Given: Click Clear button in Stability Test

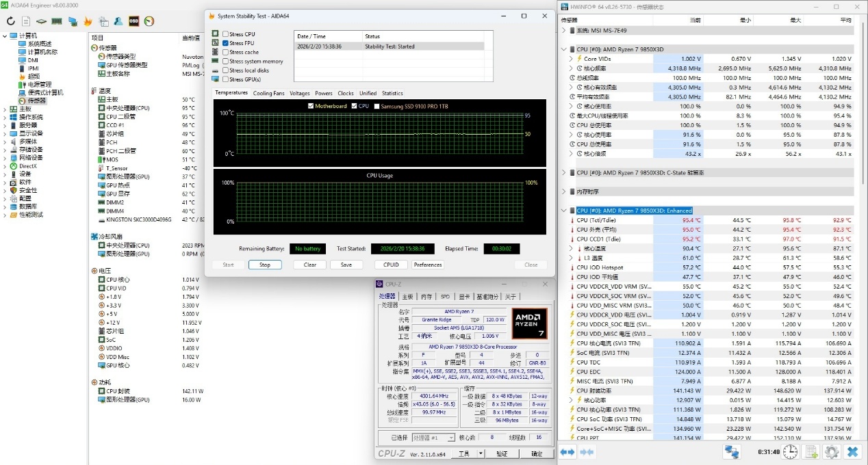Looking at the screenshot, I should coord(310,265).
